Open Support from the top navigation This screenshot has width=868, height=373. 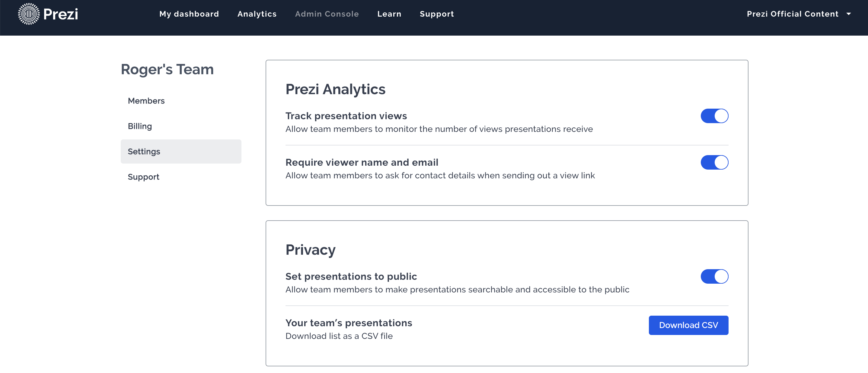[437, 14]
